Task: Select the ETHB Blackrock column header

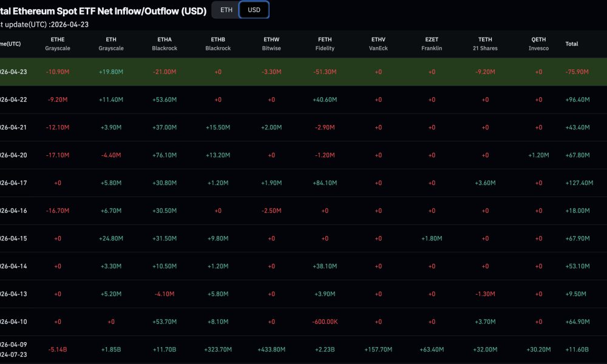Action: 217,44
